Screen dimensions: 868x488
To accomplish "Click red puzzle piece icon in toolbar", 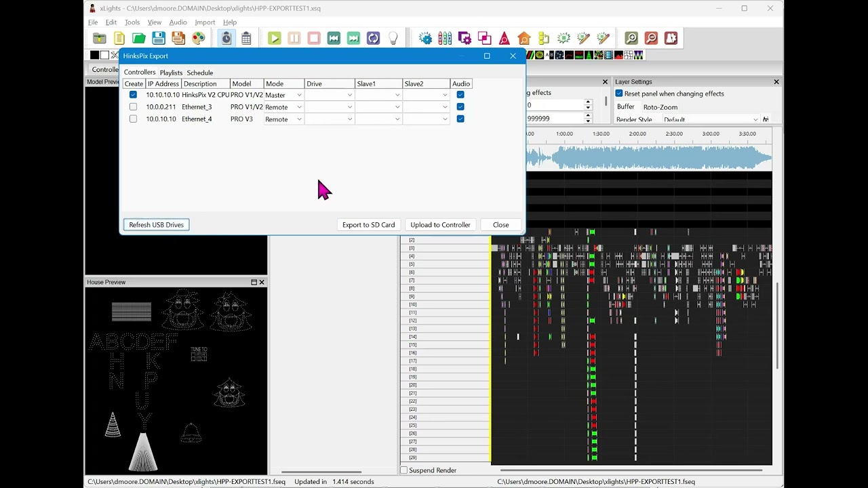I will pyautogui.click(x=671, y=39).
